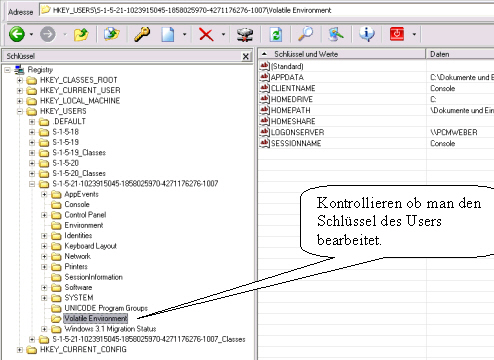Screen dimensions: 494x360
Task: Close the Schlüssel panel with X button
Action: (246, 56)
